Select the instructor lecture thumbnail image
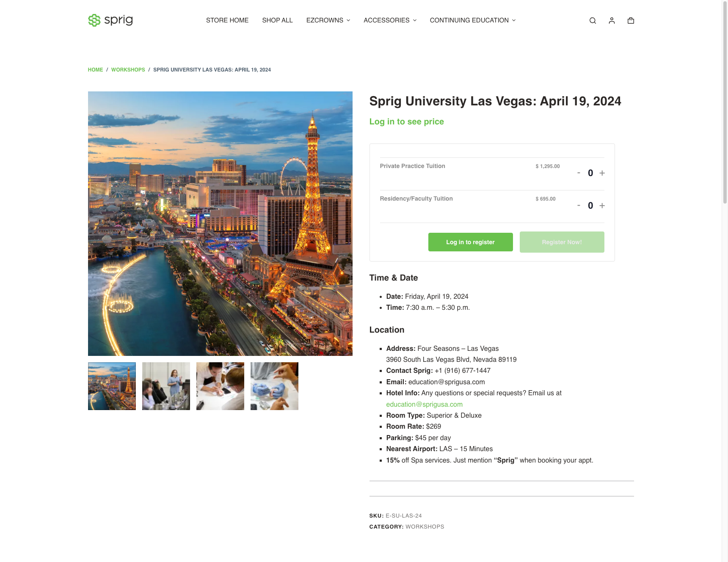This screenshot has width=728, height=562. coord(166,386)
